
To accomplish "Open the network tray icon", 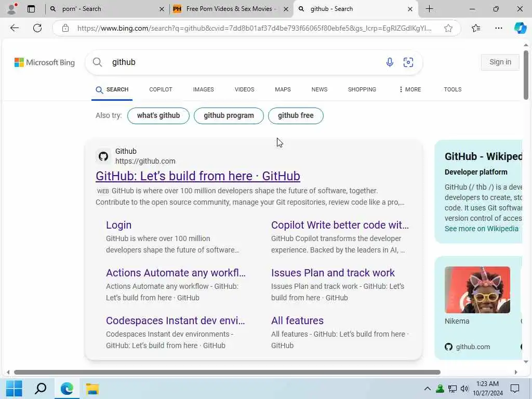I will [x=453, y=389].
